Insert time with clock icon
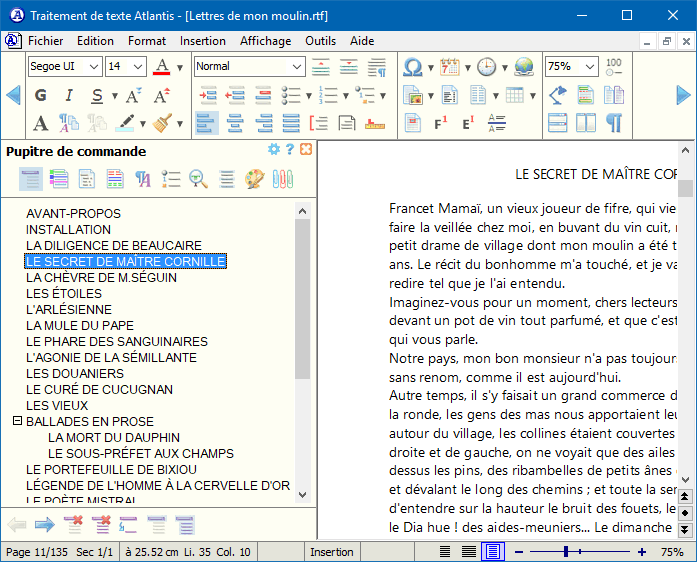This screenshot has width=697, height=562. tap(487, 67)
